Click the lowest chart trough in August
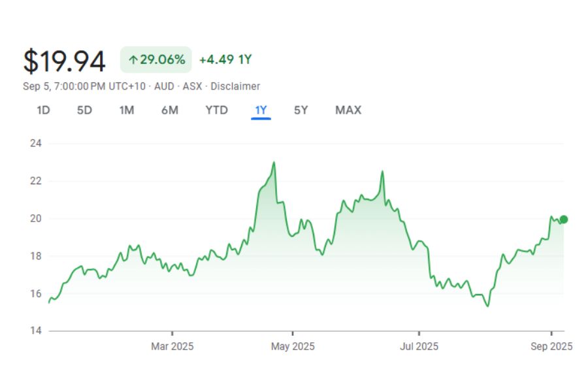588x392 pixels. point(487,306)
